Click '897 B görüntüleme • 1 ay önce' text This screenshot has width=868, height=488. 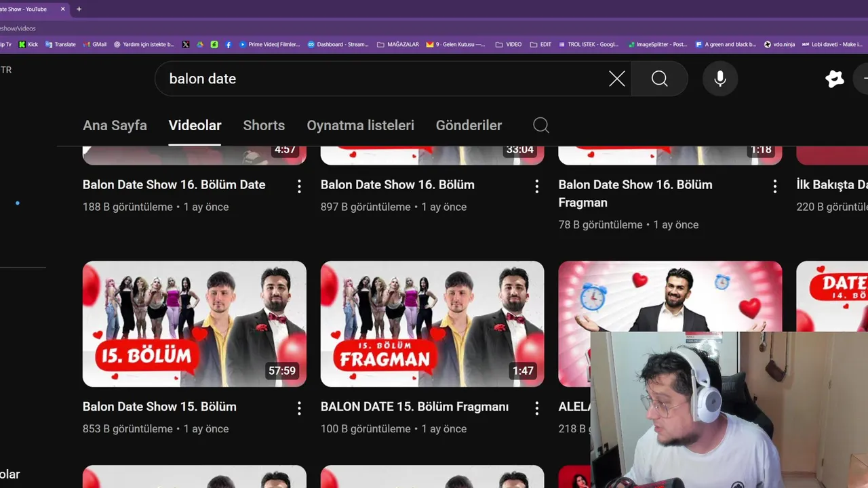pyautogui.click(x=393, y=207)
